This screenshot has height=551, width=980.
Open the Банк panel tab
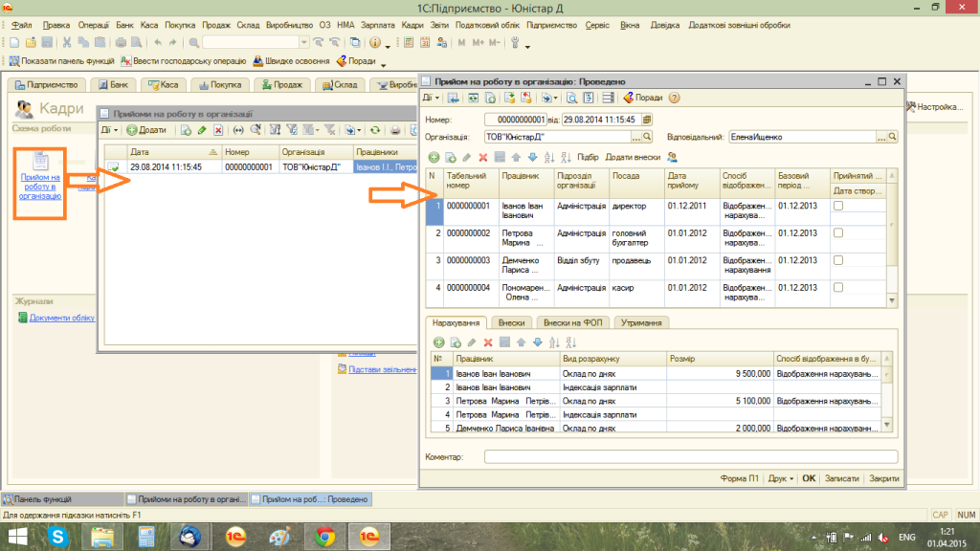(x=113, y=85)
